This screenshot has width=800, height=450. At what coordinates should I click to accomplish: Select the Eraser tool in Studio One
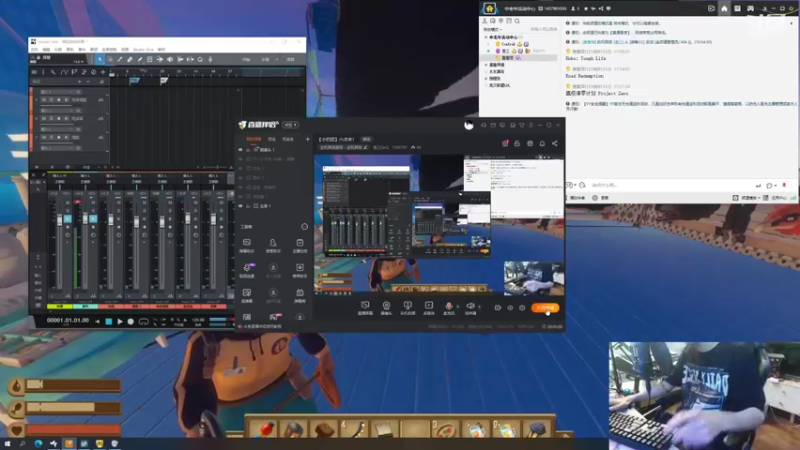point(130,60)
